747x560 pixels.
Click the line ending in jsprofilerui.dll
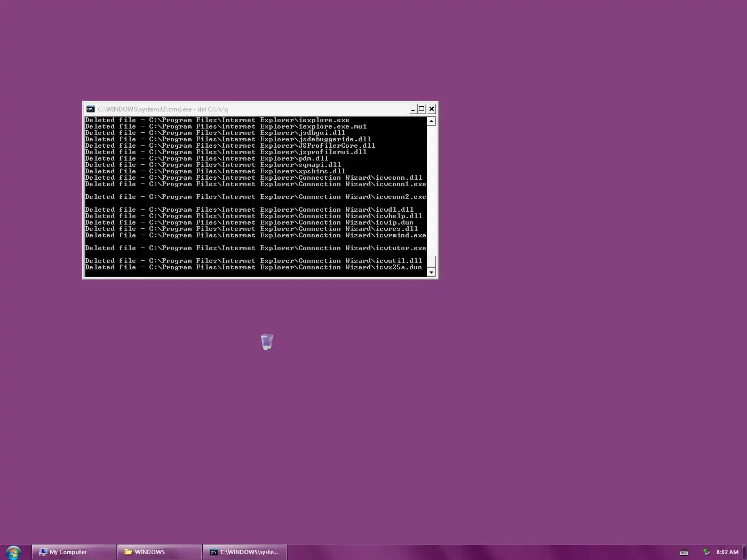226,152
